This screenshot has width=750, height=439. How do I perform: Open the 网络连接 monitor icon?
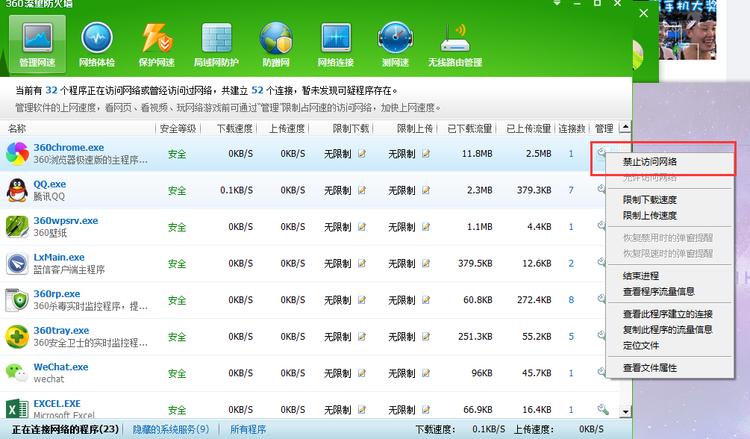[335, 43]
